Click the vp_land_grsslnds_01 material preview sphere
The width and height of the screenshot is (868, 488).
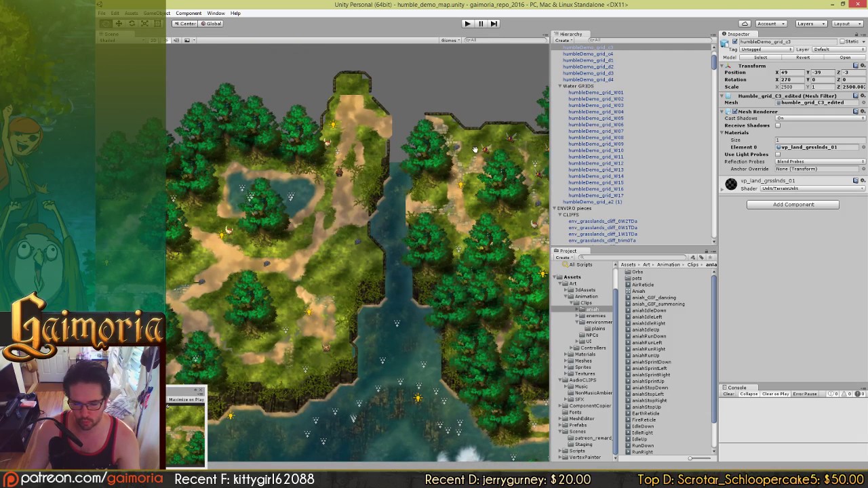[x=731, y=184]
